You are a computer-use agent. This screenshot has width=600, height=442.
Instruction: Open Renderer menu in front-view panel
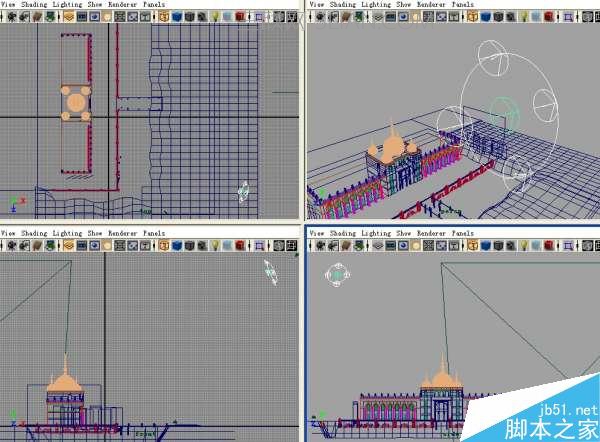[x=431, y=233]
